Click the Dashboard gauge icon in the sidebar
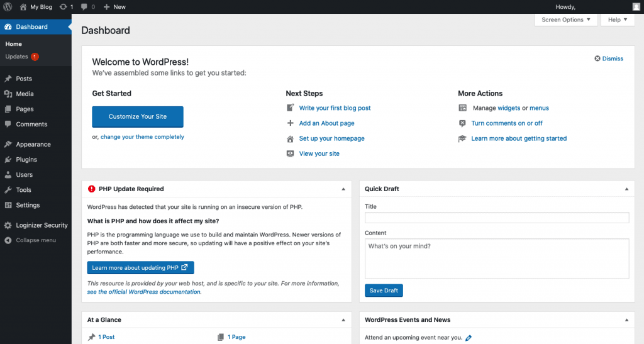 [8, 26]
